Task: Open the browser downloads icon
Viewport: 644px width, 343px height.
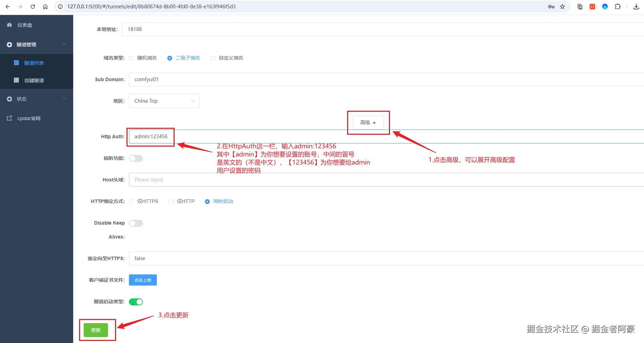Action: 636,7
